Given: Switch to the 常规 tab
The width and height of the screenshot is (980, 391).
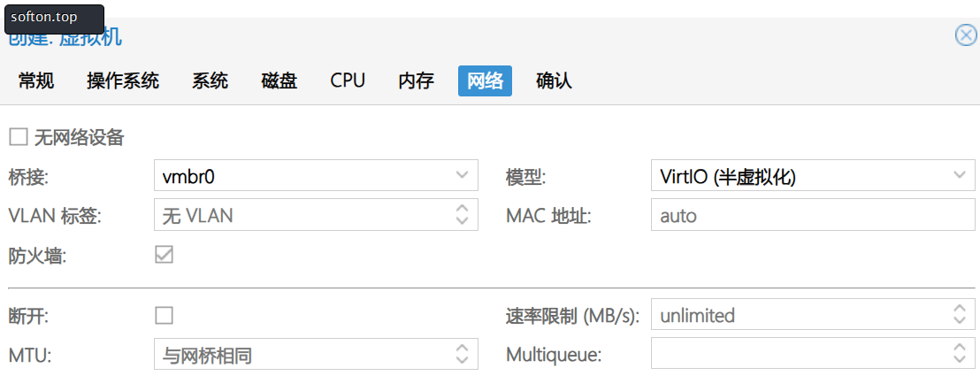Looking at the screenshot, I should click(36, 80).
